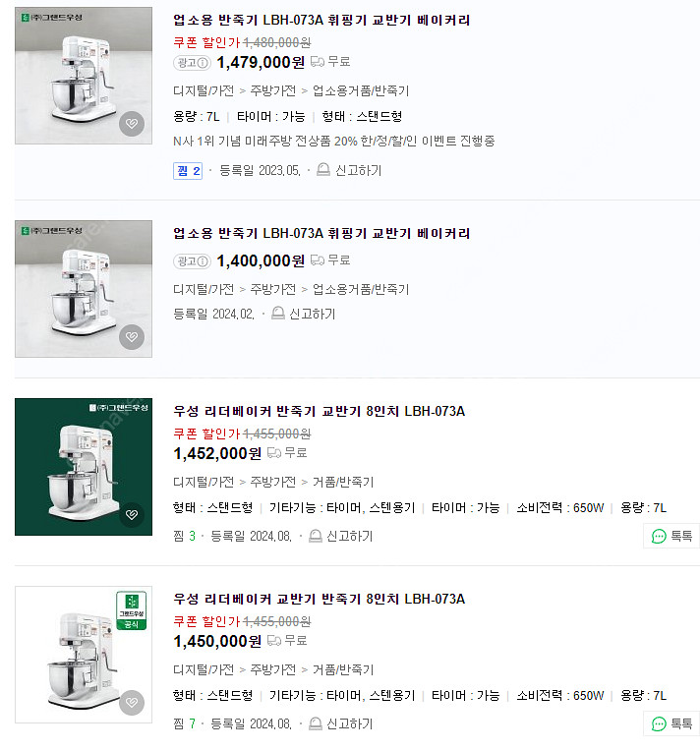The height and width of the screenshot is (751, 700).
Task: Select 주방가전 category in the 1,479,000원 listing
Action: point(273,90)
